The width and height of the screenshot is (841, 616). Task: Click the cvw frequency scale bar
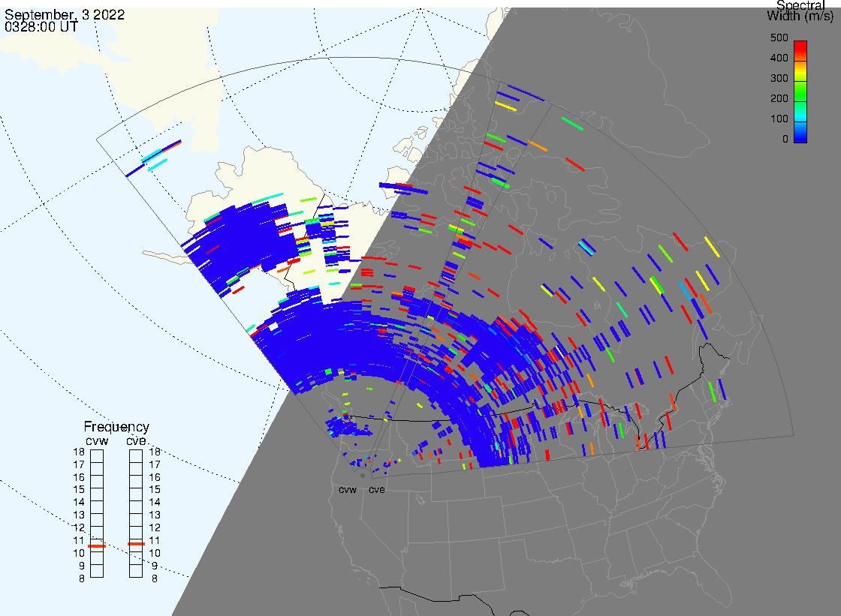pyautogui.click(x=97, y=514)
